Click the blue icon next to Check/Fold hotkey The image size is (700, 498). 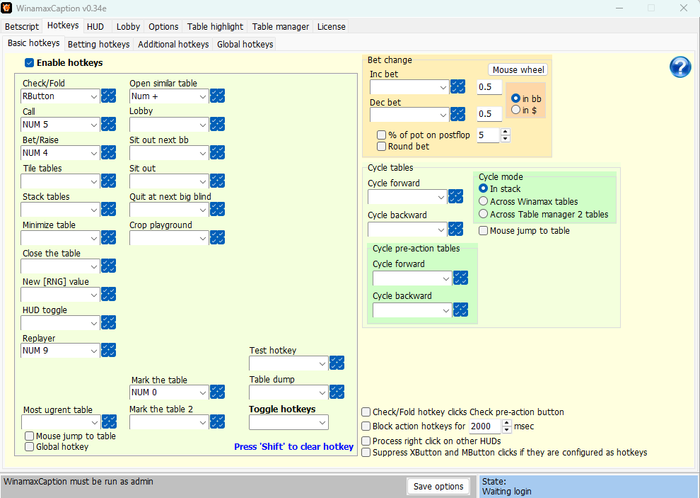(x=108, y=96)
